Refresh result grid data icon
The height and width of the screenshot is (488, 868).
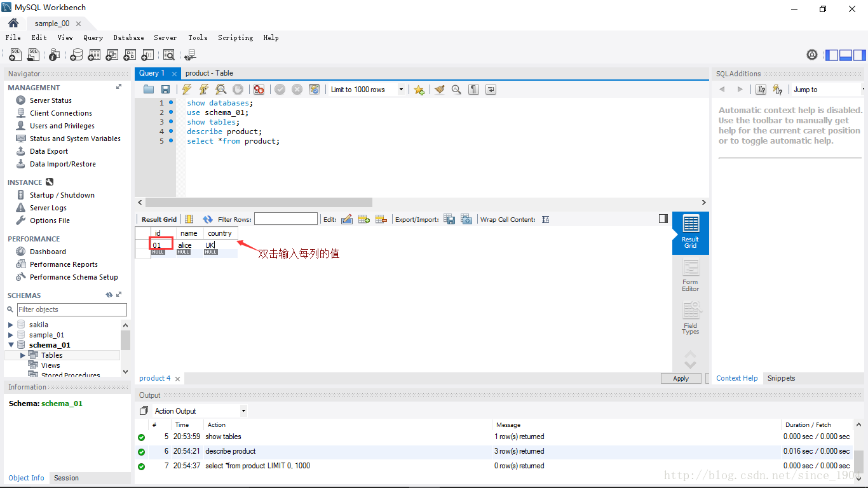208,219
